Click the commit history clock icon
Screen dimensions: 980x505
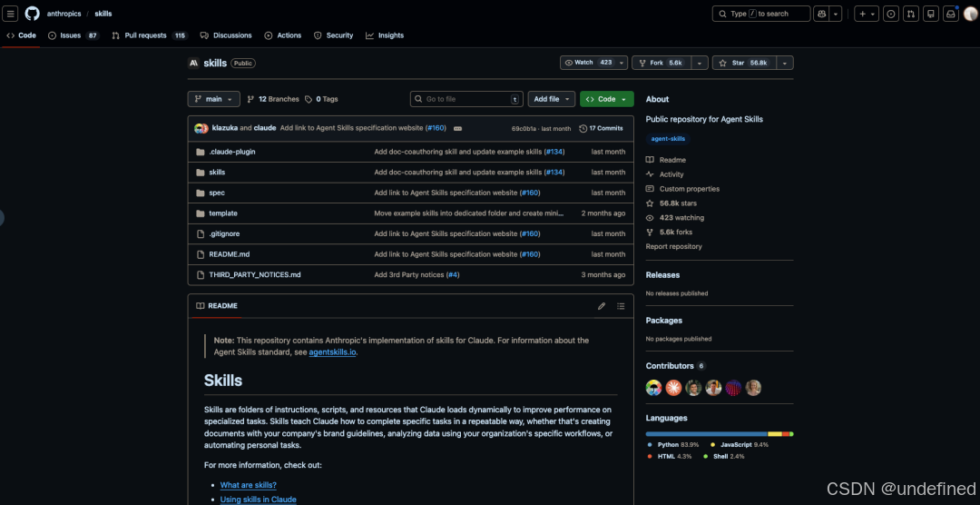[583, 128]
